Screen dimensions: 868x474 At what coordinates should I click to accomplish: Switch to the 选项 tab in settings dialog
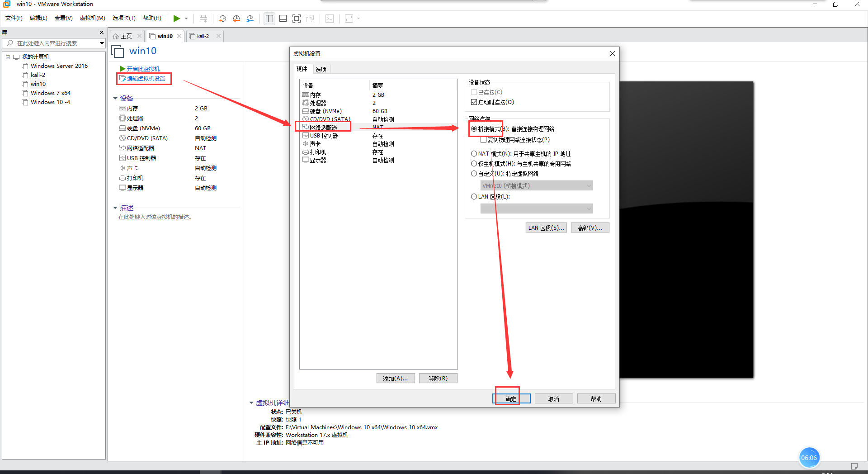tap(321, 69)
